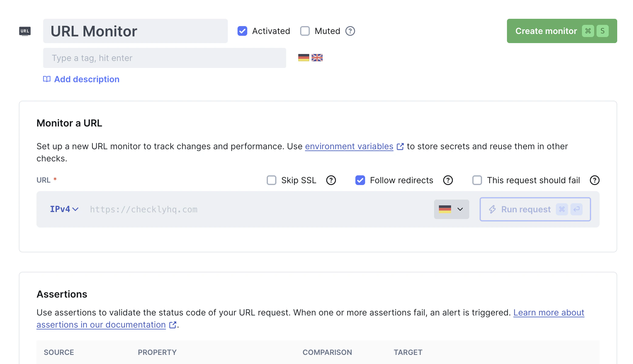Click the book icon beside Add description
Viewport: 633px width, 364px height.
pos(46,79)
